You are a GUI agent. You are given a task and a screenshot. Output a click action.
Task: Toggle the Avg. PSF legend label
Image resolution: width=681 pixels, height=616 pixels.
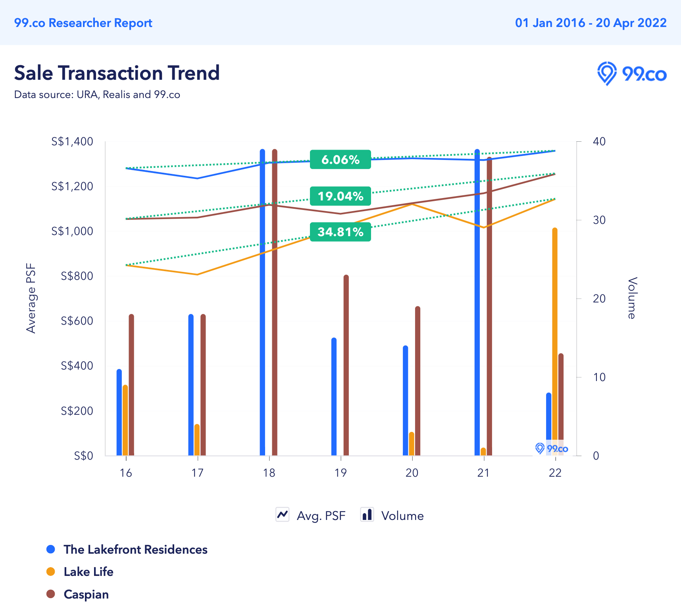point(321,516)
